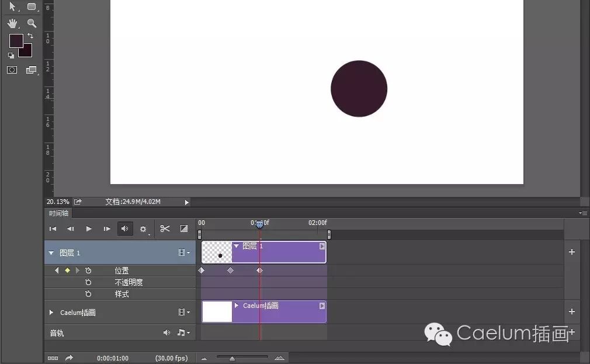Screen dimensions: 590x364
Task: Select the middle 位置 keyframe diamond
Action: (x=230, y=270)
